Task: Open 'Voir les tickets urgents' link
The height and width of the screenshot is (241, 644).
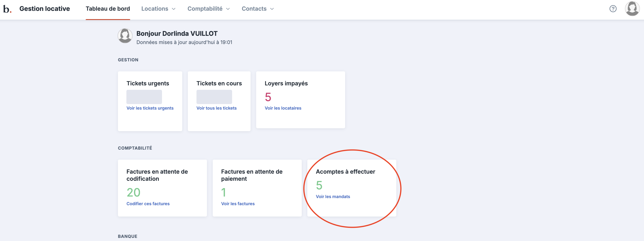Action: (x=150, y=108)
